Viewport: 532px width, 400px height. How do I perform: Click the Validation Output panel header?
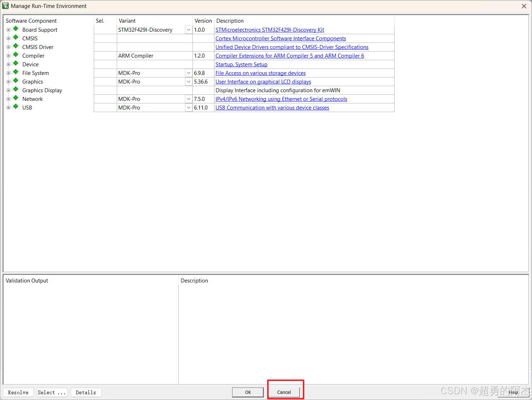click(27, 281)
